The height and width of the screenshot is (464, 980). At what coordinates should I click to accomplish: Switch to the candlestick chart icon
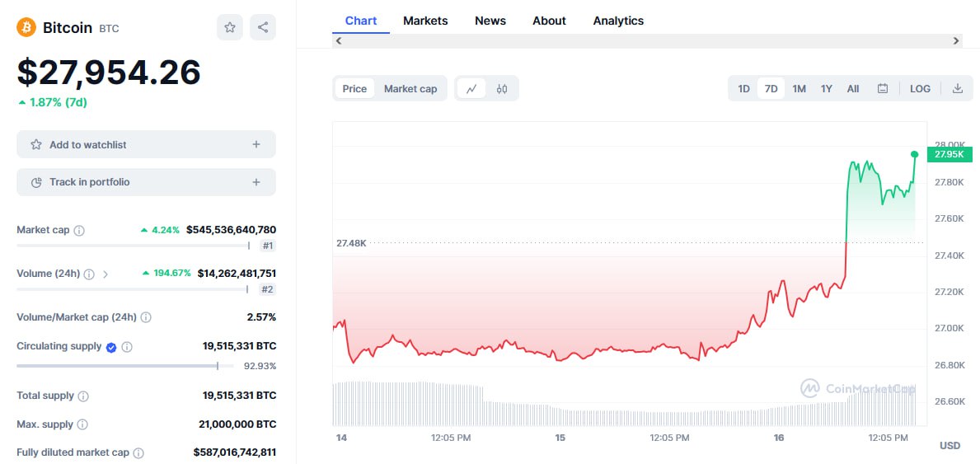pos(502,89)
